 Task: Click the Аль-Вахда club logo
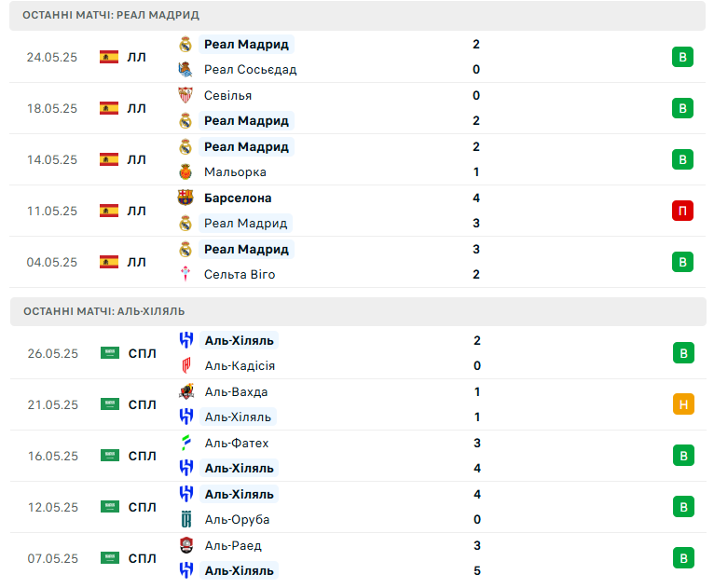185,391
